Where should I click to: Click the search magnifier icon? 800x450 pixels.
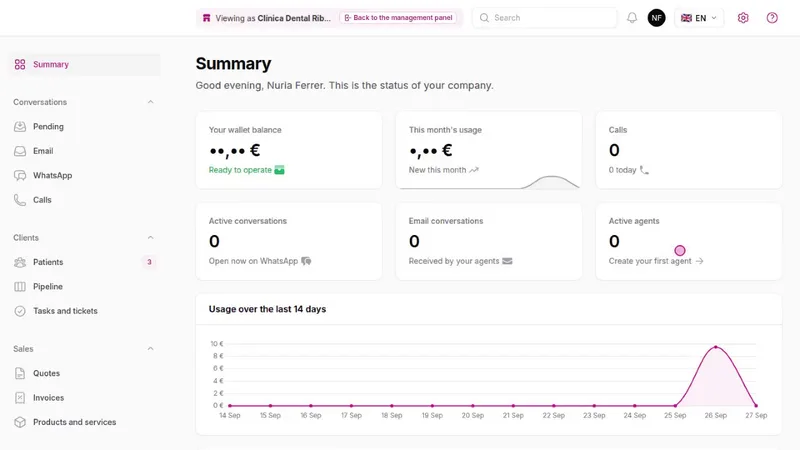coord(484,18)
